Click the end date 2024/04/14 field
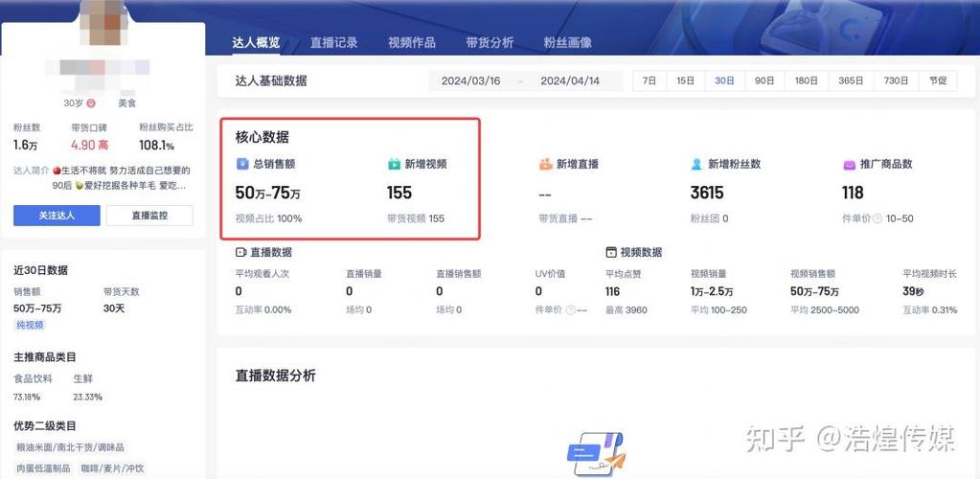Screen dimensions: 980x479 tap(570, 80)
